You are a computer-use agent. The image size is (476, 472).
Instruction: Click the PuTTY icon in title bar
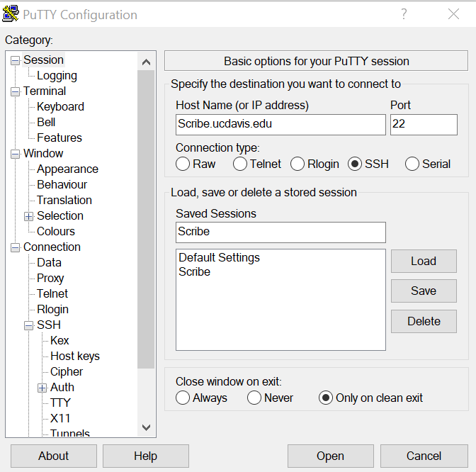click(11, 14)
